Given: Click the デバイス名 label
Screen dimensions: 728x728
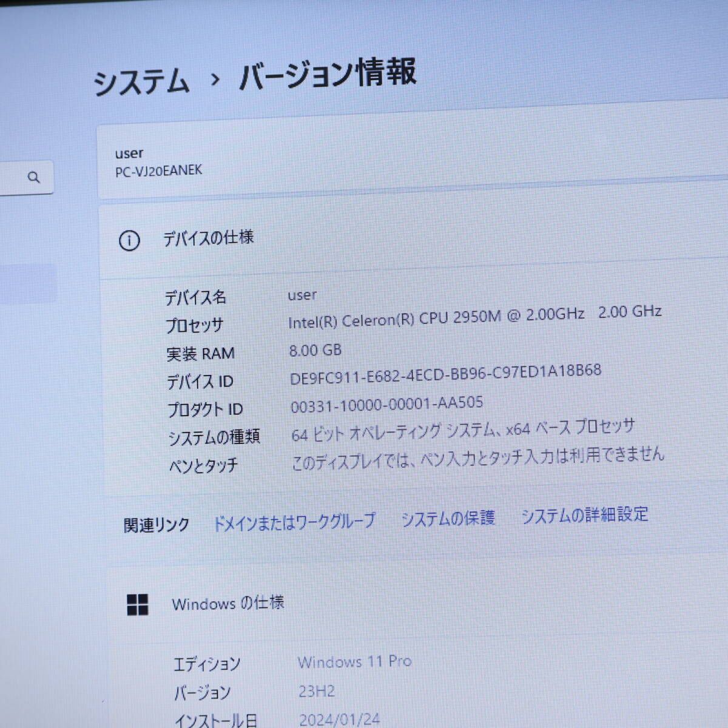Looking at the screenshot, I should coord(196,297).
